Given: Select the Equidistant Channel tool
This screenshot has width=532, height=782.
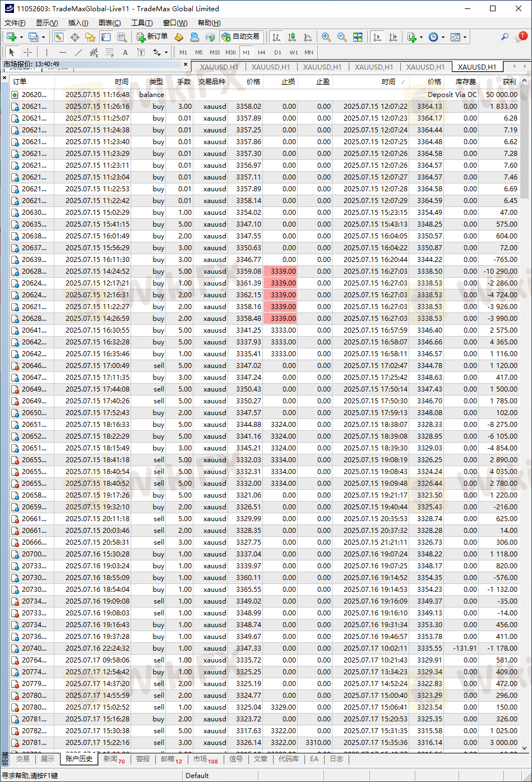Looking at the screenshot, I should [94, 52].
